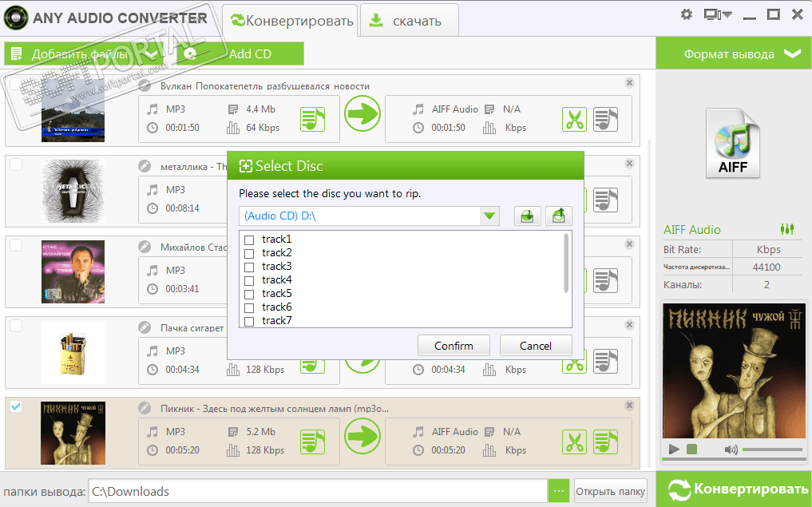This screenshot has height=507, width=812.
Task: Click the track list scrollbar in Select Disc
Action: (566, 263)
